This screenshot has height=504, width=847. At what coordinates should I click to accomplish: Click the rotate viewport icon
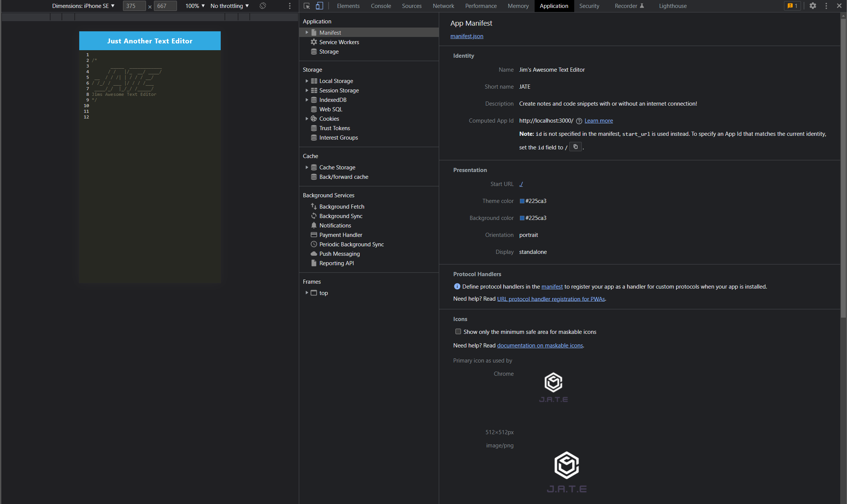click(x=262, y=6)
